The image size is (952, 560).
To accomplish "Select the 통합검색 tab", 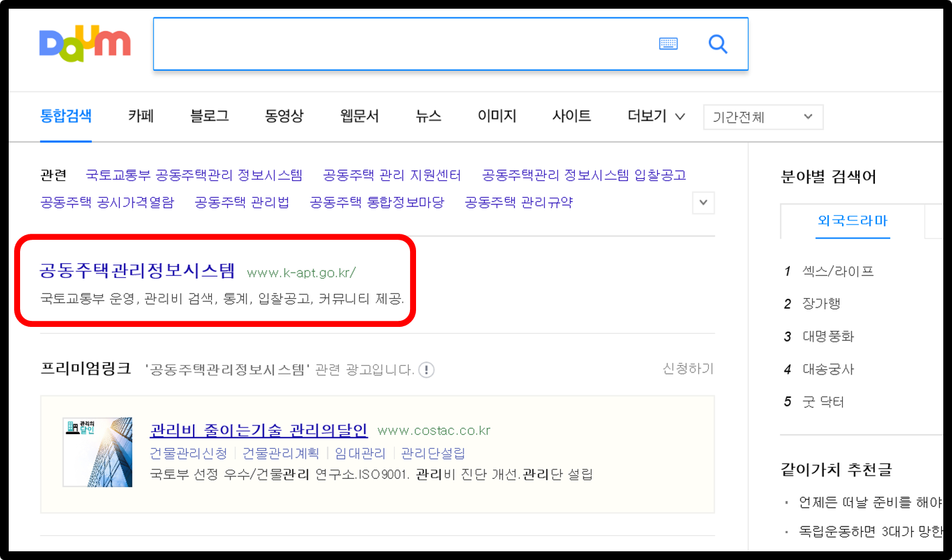I will [66, 116].
